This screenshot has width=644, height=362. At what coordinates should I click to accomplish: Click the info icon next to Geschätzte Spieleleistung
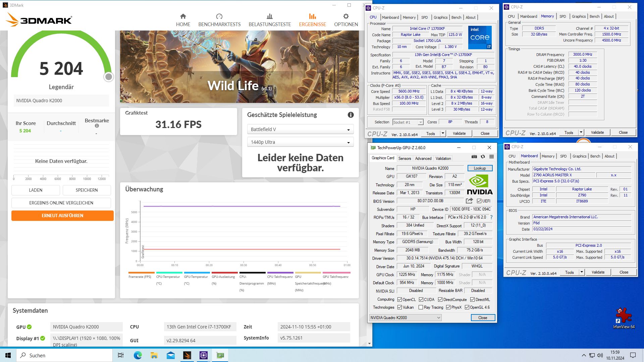tap(351, 115)
